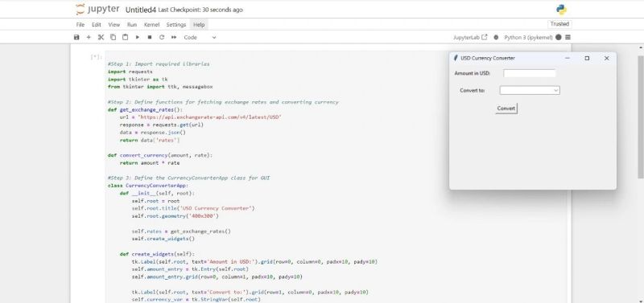Toggle the Trusted notebook status

559,24
